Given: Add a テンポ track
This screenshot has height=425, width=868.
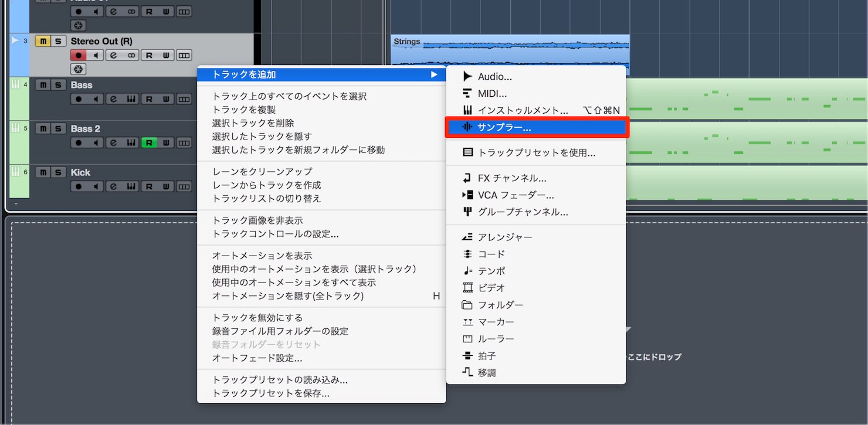Looking at the screenshot, I should pos(536,271).
